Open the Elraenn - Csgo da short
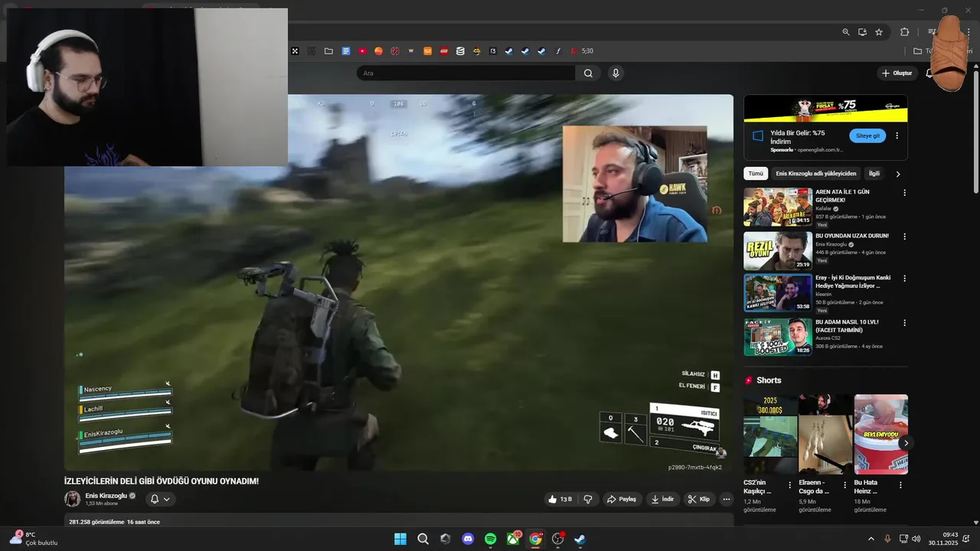Image resolution: width=980 pixels, height=551 pixels. coord(825,434)
